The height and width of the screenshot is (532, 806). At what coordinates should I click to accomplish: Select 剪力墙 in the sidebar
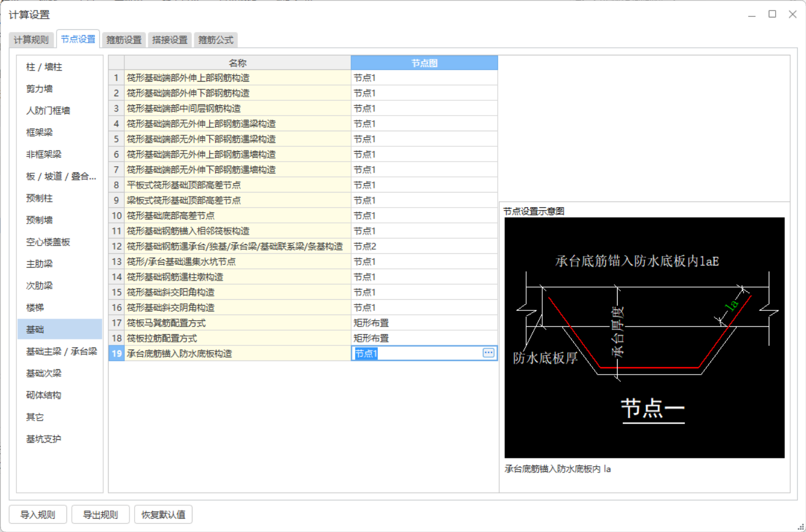[x=59, y=89]
